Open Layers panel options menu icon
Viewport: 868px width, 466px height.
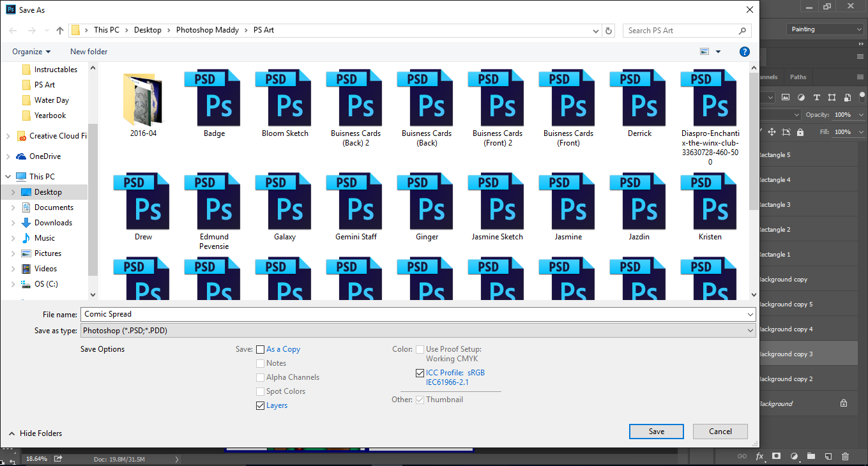pos(860,77)
